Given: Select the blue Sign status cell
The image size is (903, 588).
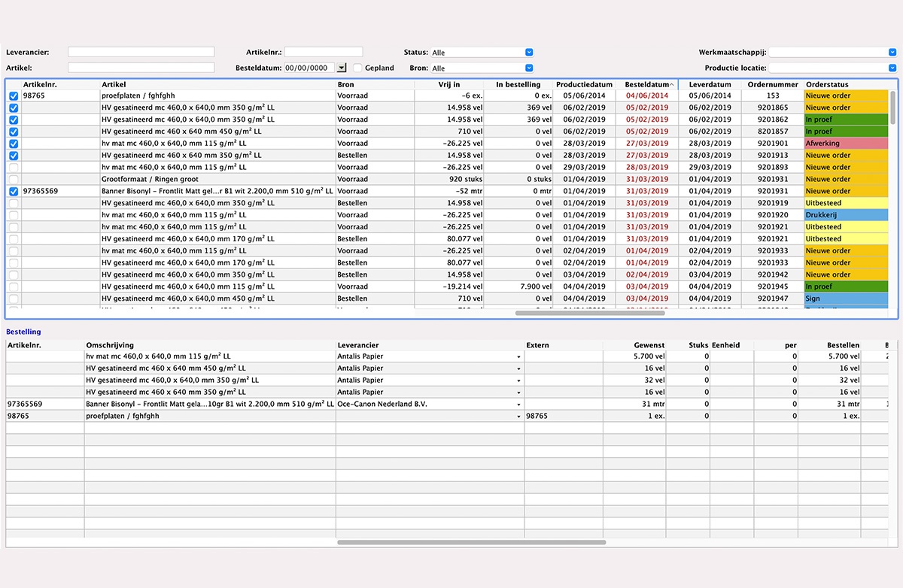Looking at the screenshot, I should pyautogui.click(x=847, y=299).
